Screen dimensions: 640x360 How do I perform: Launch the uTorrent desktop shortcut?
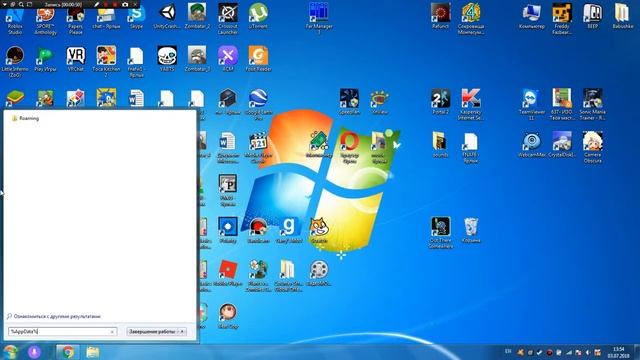[258, 16]
